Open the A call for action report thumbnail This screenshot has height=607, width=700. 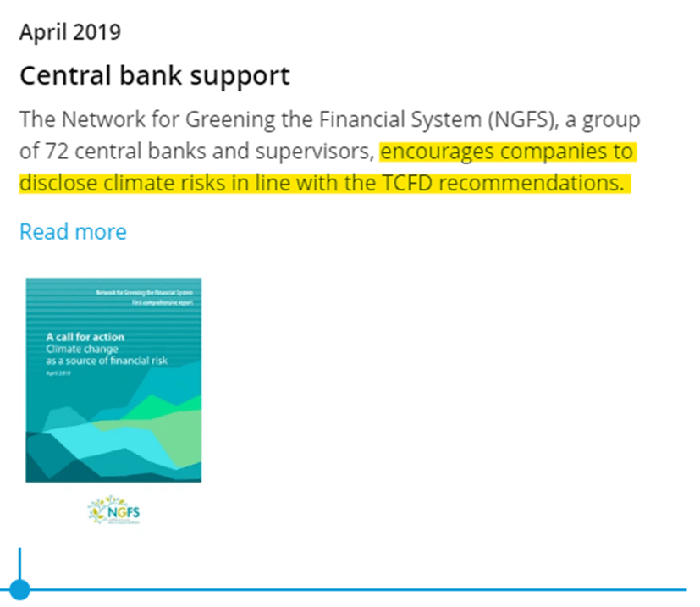click(113, 380)
